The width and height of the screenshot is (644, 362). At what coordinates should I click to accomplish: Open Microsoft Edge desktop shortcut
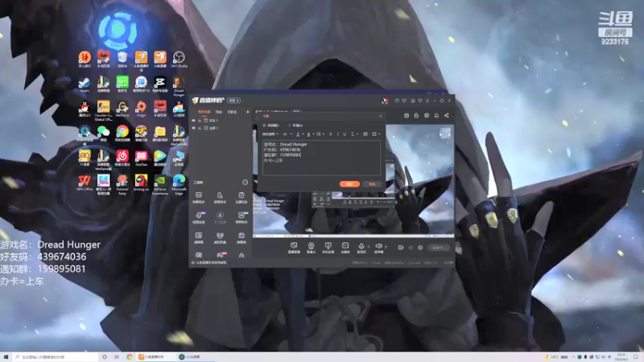coord(179,185)
